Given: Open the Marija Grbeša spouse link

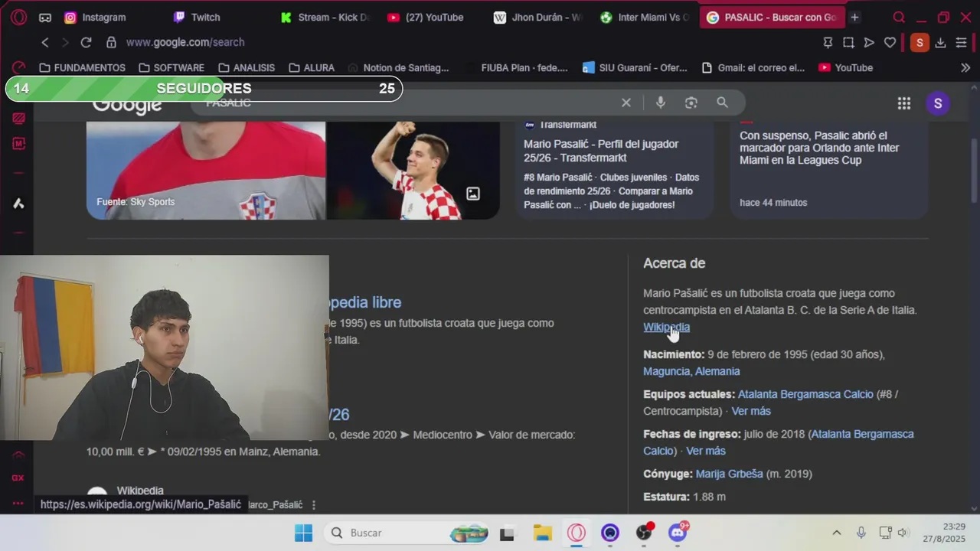Looking at the screenshot, I should pos(729,474).
